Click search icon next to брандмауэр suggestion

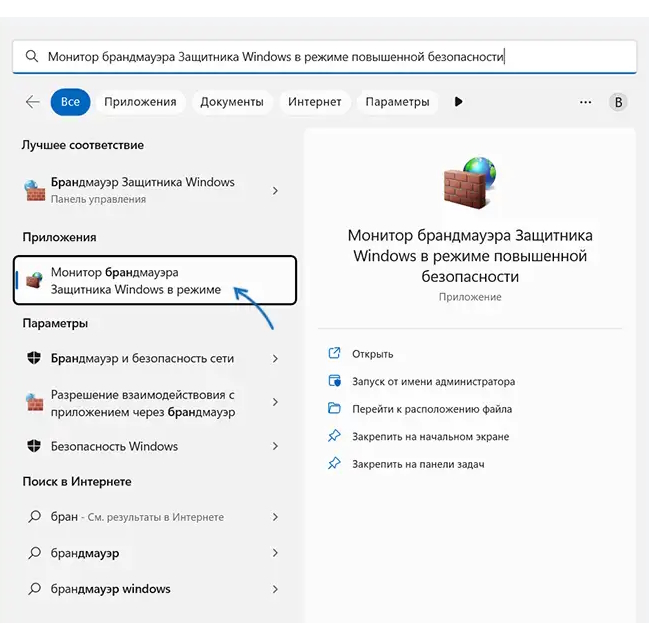tap(35, 553)
